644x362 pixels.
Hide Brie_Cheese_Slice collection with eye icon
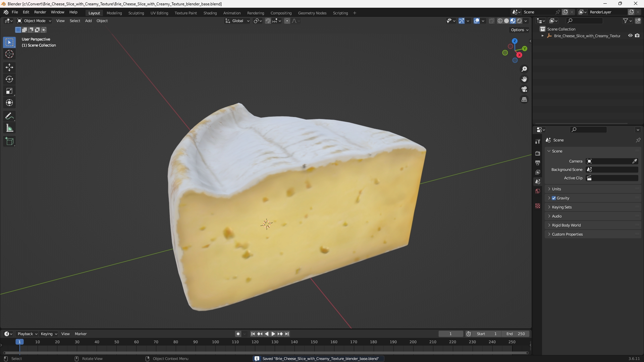(630, 36)
